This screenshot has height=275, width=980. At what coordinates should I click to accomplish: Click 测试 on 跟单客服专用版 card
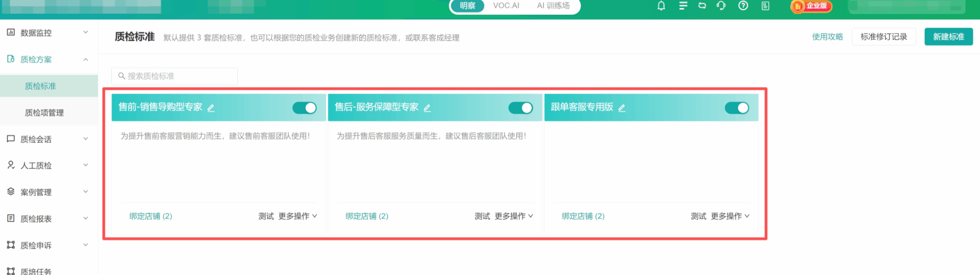699,216
